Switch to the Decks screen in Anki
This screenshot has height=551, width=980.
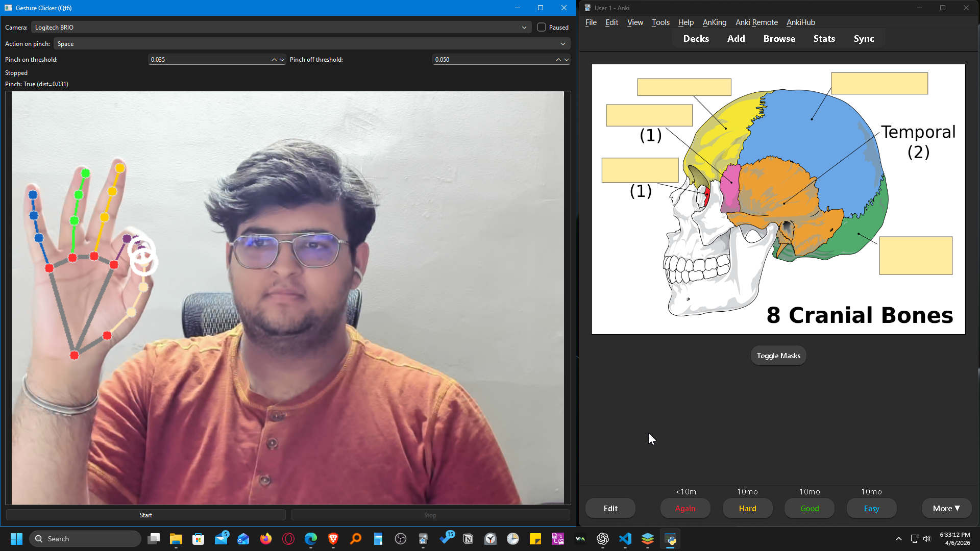[x=696, y=38]
